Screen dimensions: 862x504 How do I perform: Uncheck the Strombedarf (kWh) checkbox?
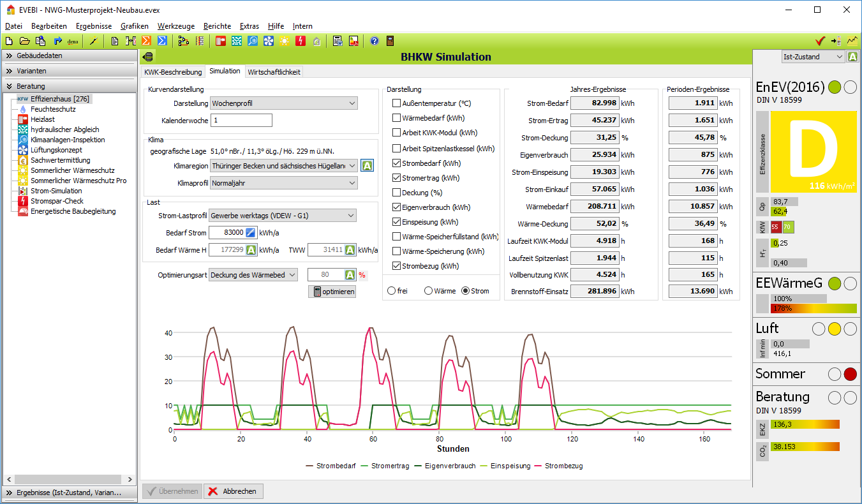396,163
